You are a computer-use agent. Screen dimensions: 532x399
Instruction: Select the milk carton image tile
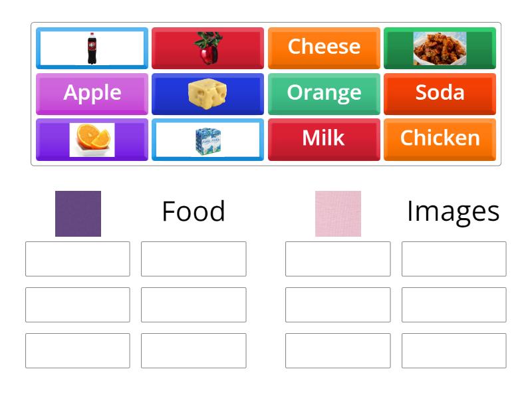207,138
